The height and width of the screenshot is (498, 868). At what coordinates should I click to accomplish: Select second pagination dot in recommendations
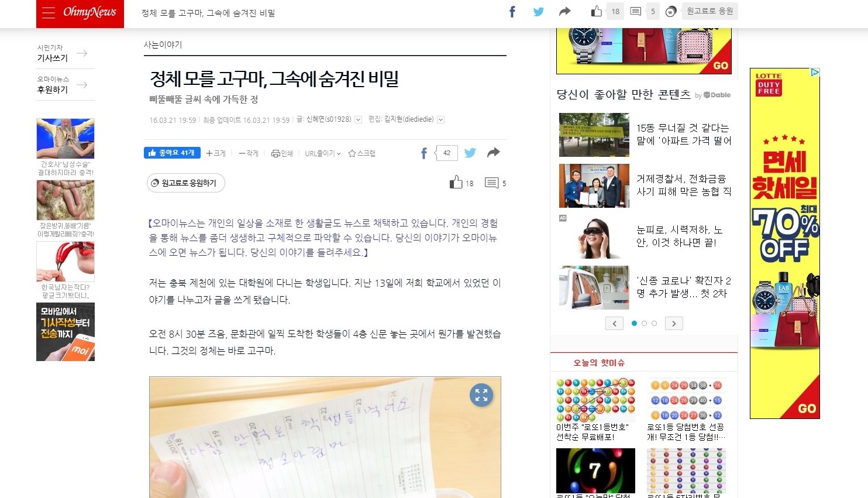click(x=645, y=323)
